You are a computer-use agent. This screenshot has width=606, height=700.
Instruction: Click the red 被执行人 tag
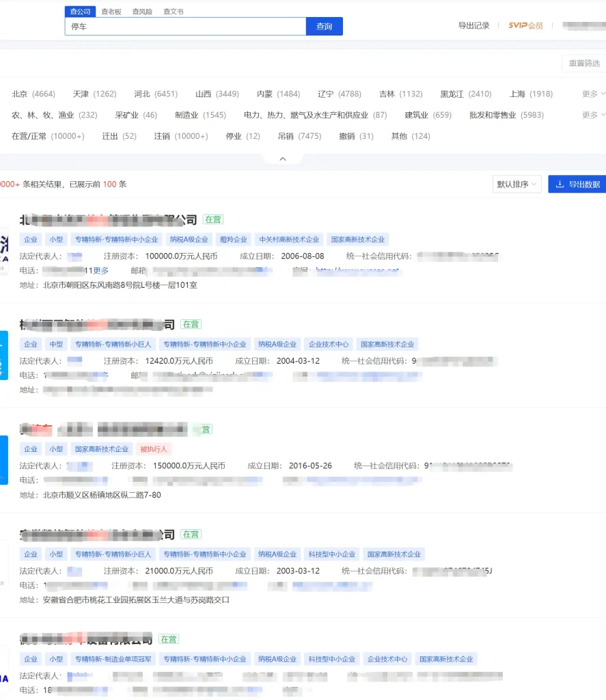(154, 449)
